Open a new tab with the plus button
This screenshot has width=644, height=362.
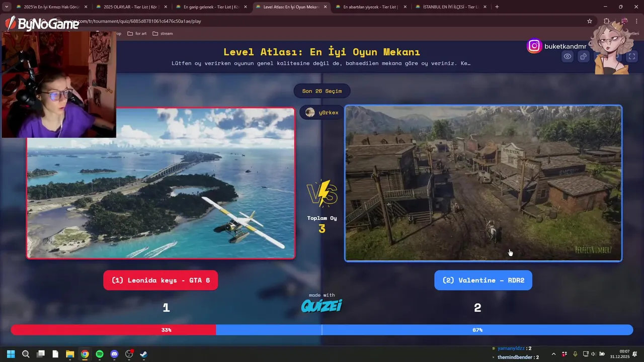coord(497,7)
